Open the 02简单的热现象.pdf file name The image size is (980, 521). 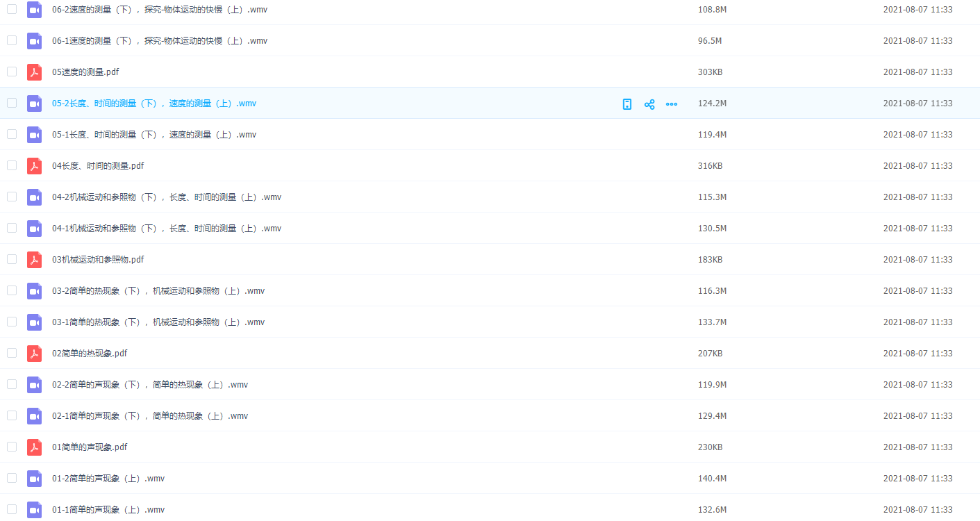pyautogui.click(x=90, y=354)
